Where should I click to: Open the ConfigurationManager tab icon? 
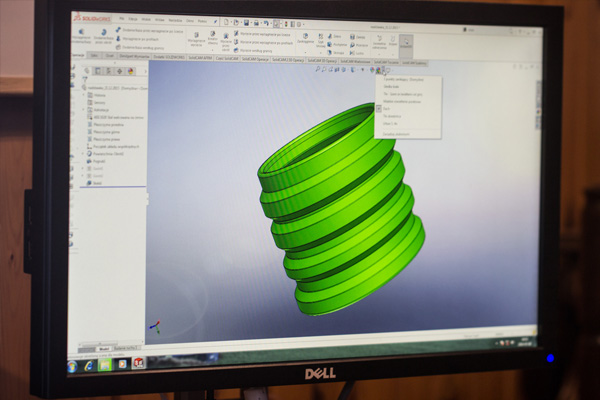(x=110, y=71)
